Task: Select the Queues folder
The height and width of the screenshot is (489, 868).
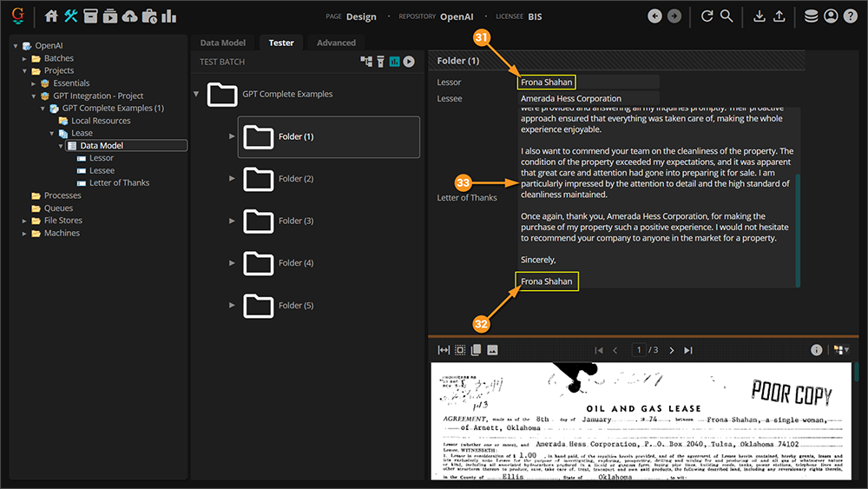Action: (58, 208)
